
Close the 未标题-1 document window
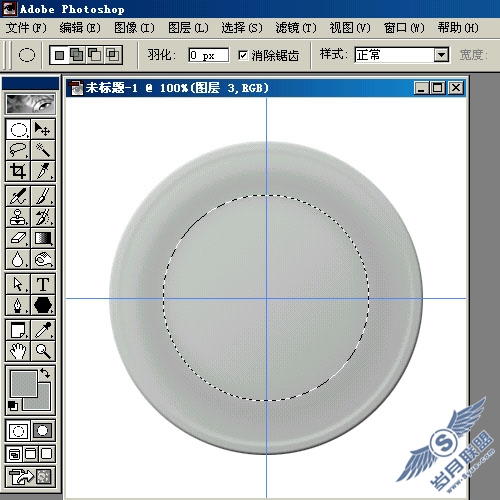(456, 88)
